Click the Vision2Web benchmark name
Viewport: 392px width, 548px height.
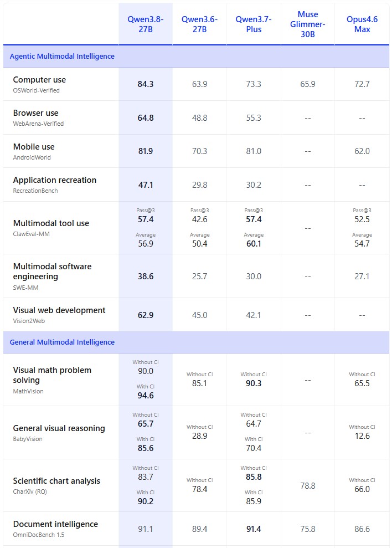[29, 321]
